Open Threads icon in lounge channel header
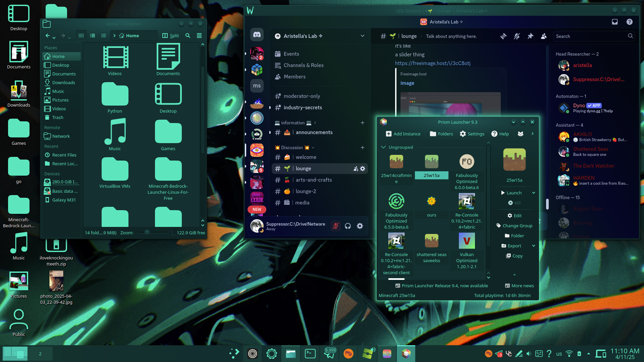644x362 pixels. click(x=503, y=36)
